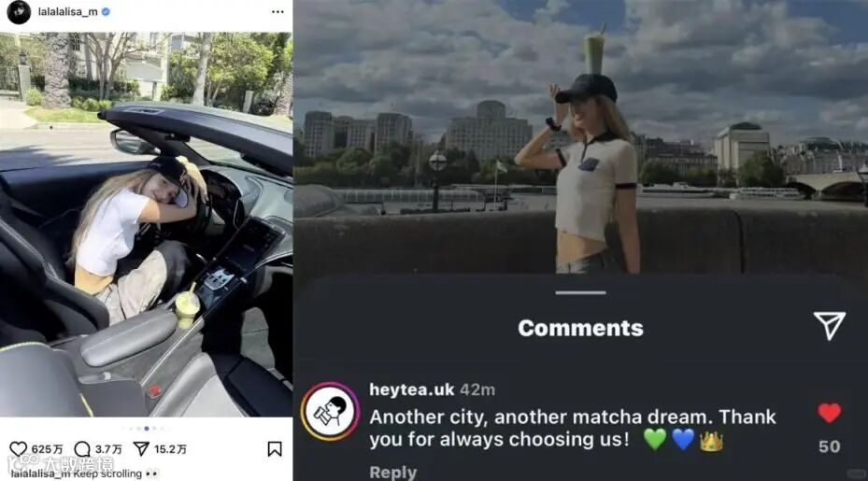Viewport: 868px width, 481px height.
Task: Tap the paper plane beside Comments title
Action: click(x=830, y=325)
